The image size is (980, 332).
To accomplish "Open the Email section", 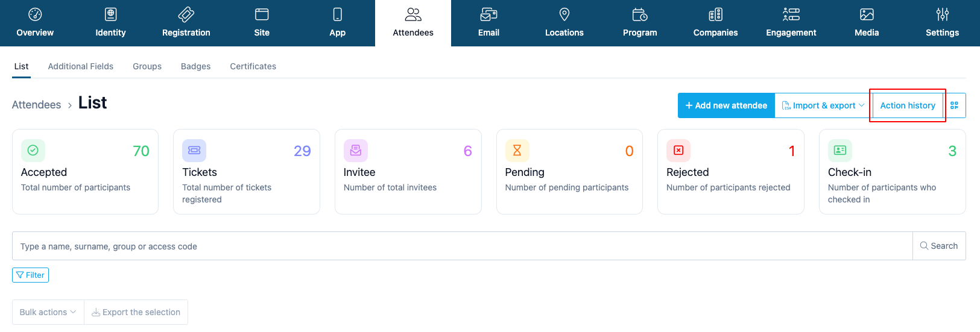I will point(488,23).
